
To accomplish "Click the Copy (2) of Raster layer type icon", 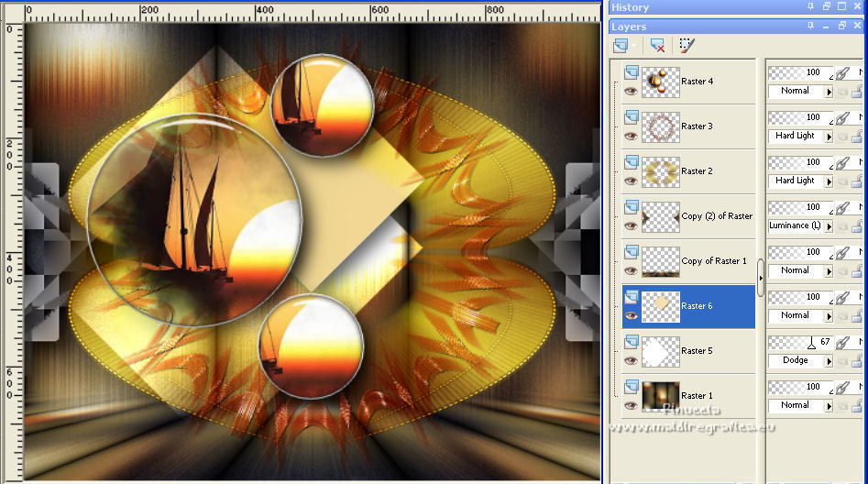I will (x=632, y=208).
